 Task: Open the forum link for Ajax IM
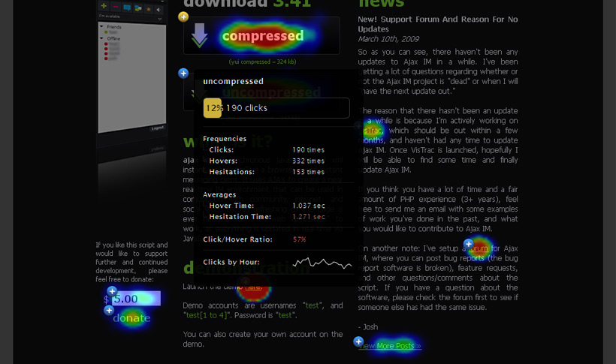(x=480, y=248)
